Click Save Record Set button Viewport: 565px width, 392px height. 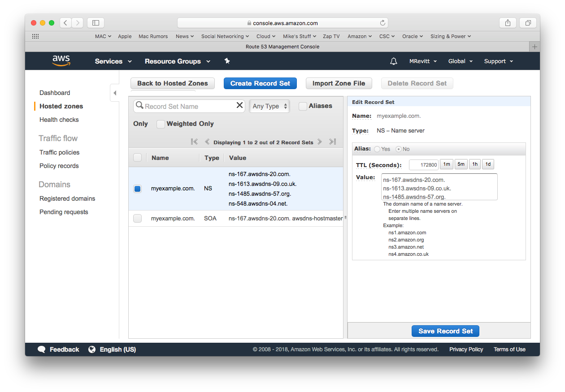(x=446, y=331)
